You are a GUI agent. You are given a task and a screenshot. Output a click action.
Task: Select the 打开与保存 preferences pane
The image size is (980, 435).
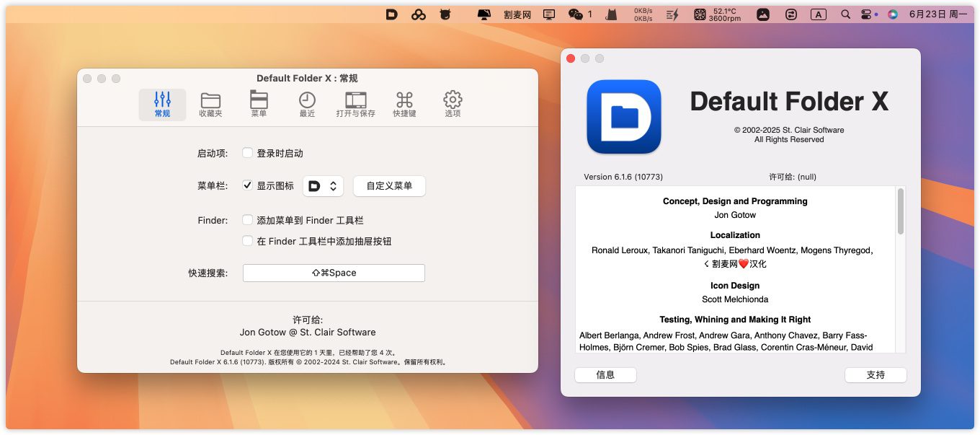355,105
